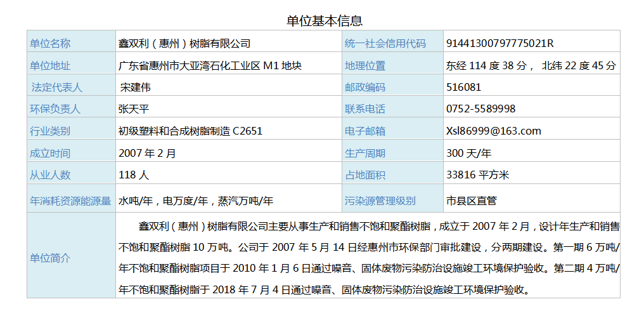Select the coordinates 东经 114 度 38 分 value
The image size is (644, 318).
coord(486,65)
